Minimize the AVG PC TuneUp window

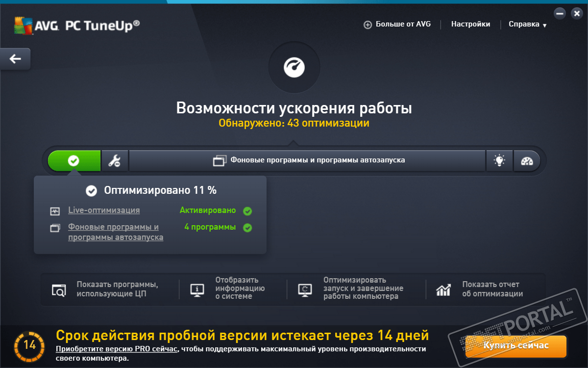click(x=560, y=14)
